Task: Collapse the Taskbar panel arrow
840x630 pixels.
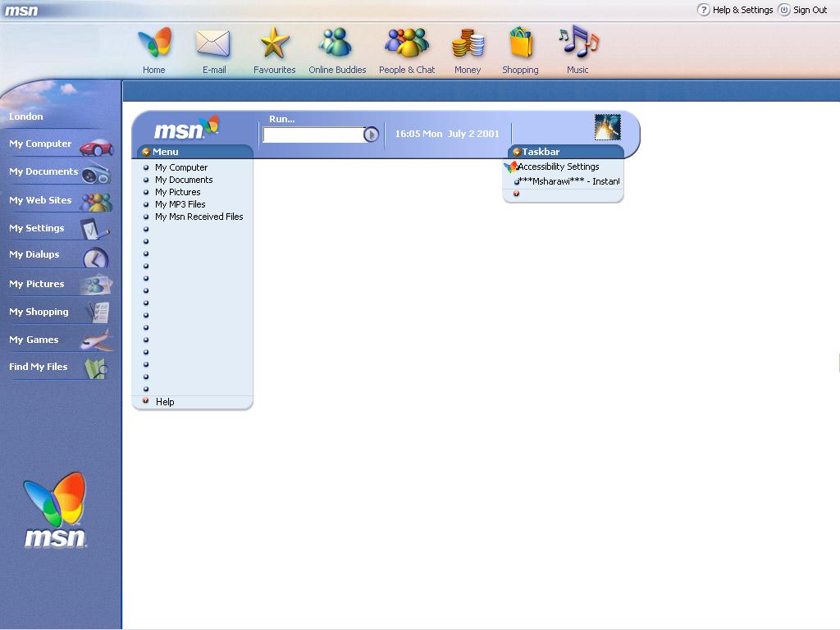Action: point(517,152)
